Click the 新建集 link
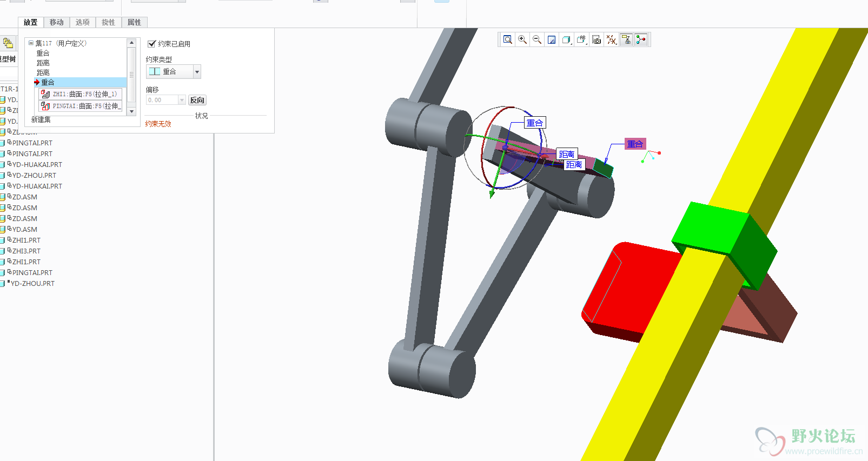The image size is (868, 461). click(x=41, y=119)
